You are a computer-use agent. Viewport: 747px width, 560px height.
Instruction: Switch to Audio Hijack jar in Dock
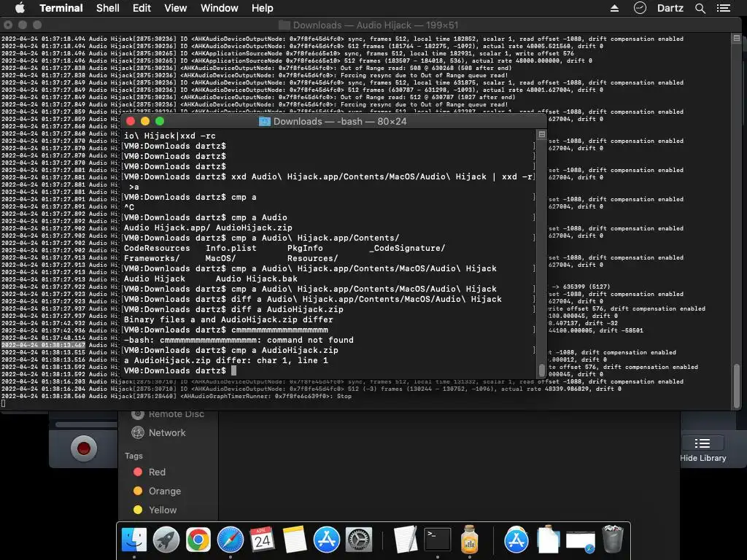(x=469, y=540)
